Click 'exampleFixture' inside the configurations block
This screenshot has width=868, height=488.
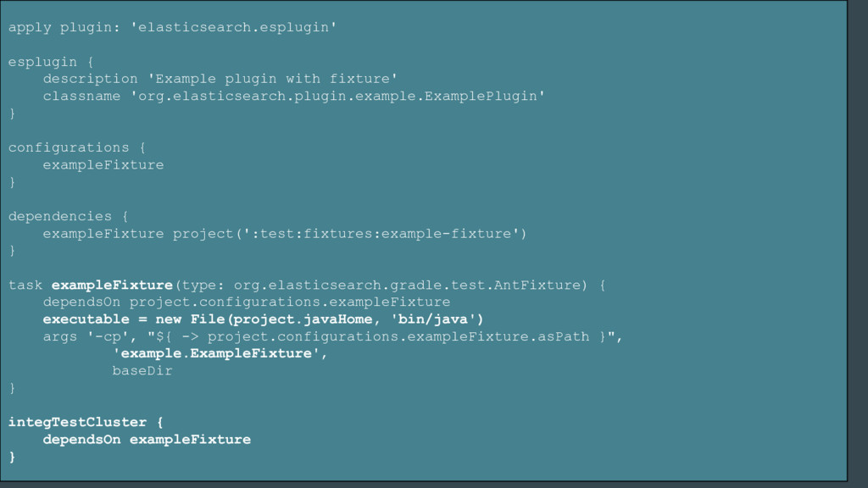(x=103, y=164)
